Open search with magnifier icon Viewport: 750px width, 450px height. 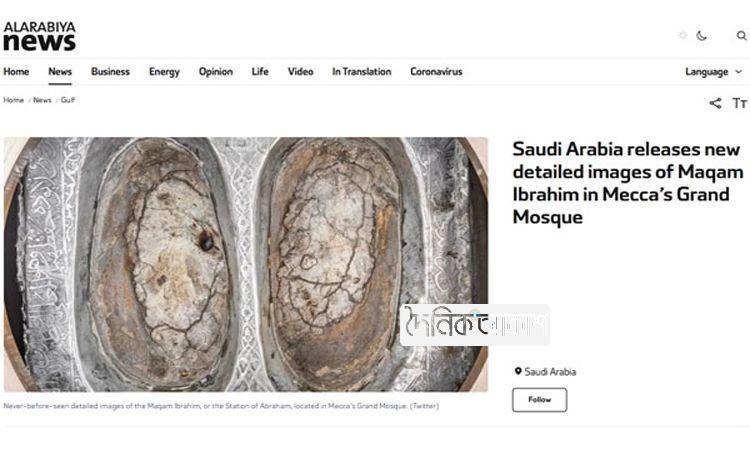pyautogui.click(x=741, y=35)
